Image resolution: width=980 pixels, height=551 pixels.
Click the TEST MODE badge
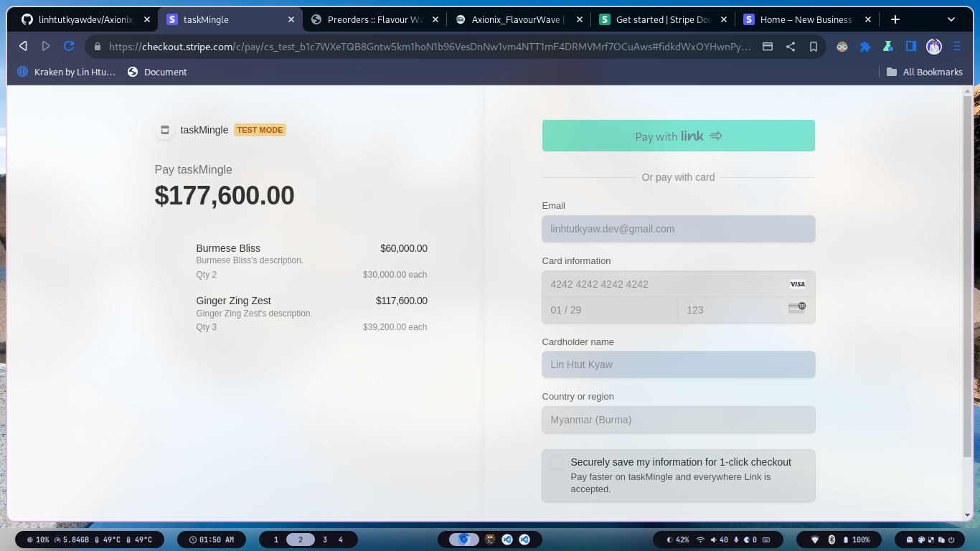pyautogui.click(x=260, y=130)
